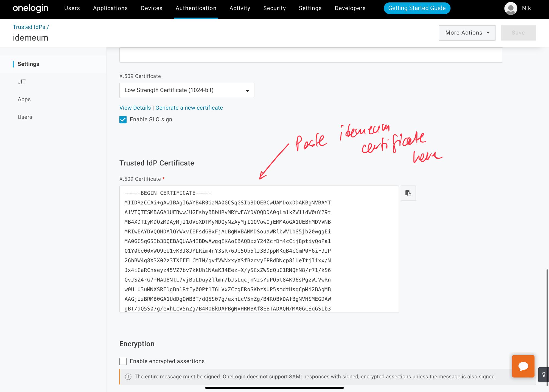Go back to Trusted IdPs breadcrumb
Screen dimensions: 549x392
(x=29, y=27)
